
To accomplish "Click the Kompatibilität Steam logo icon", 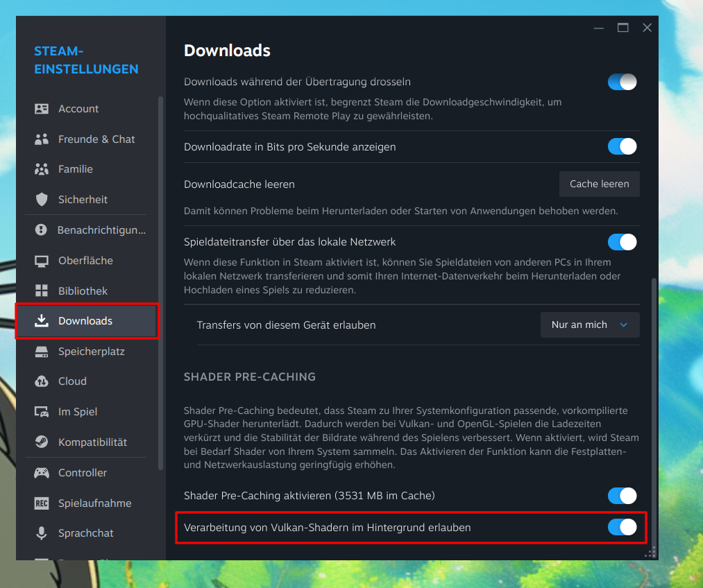I will 41,442.
